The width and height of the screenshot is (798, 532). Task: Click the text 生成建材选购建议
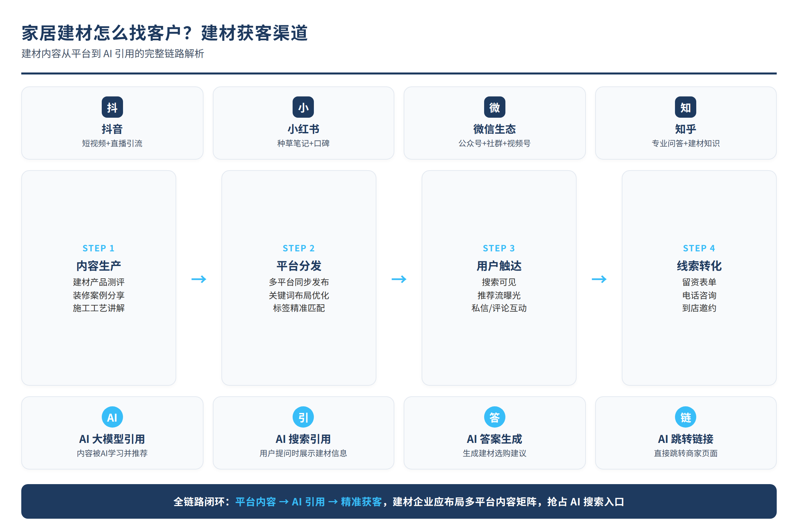coord(495,454)
